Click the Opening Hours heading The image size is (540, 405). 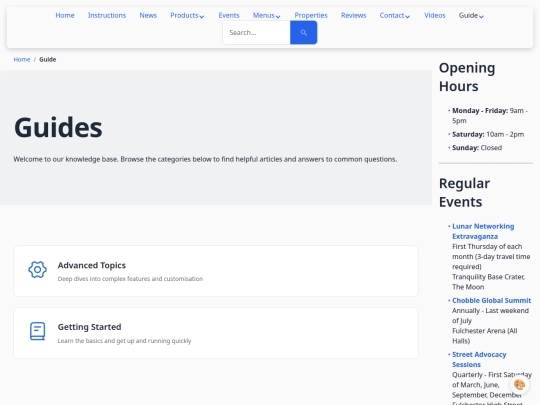pyautogui.click(x=467, y=77)
